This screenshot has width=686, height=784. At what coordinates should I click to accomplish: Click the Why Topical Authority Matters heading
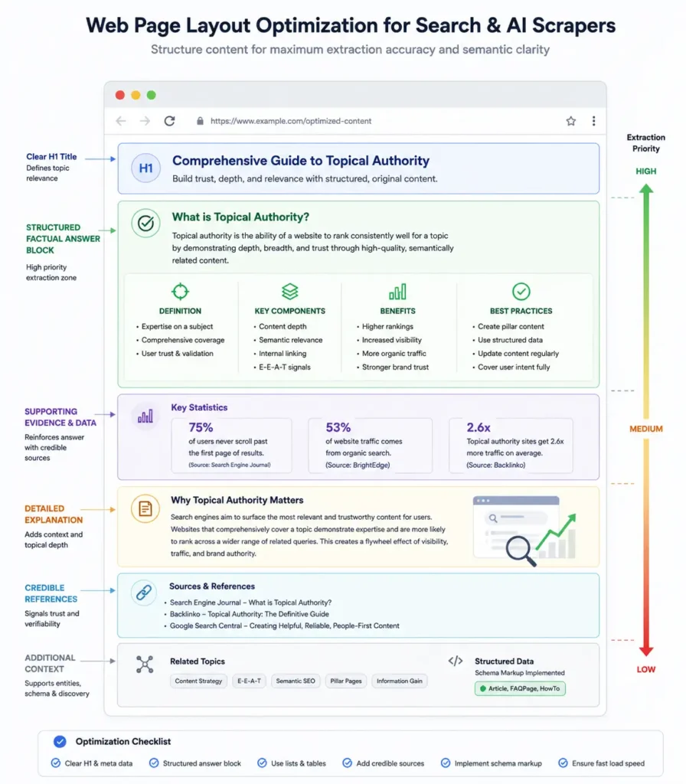pyautogui.click(x=237, y=500)
